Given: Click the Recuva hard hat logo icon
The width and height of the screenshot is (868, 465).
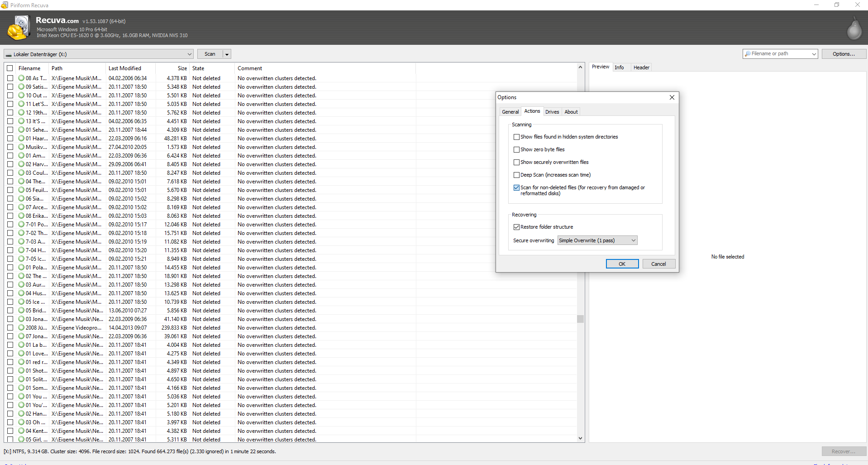Looking at the screenshot, I should pyautogui.click(x=18, y=28).
